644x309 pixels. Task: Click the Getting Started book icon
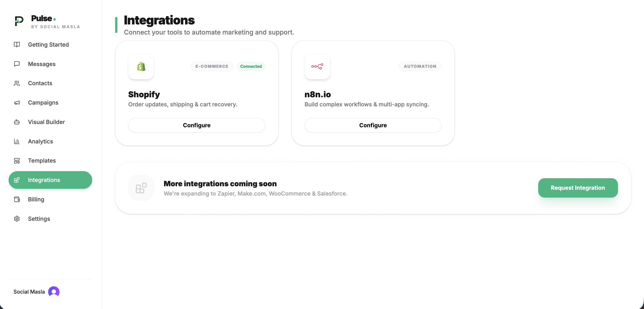coord(17,45)
